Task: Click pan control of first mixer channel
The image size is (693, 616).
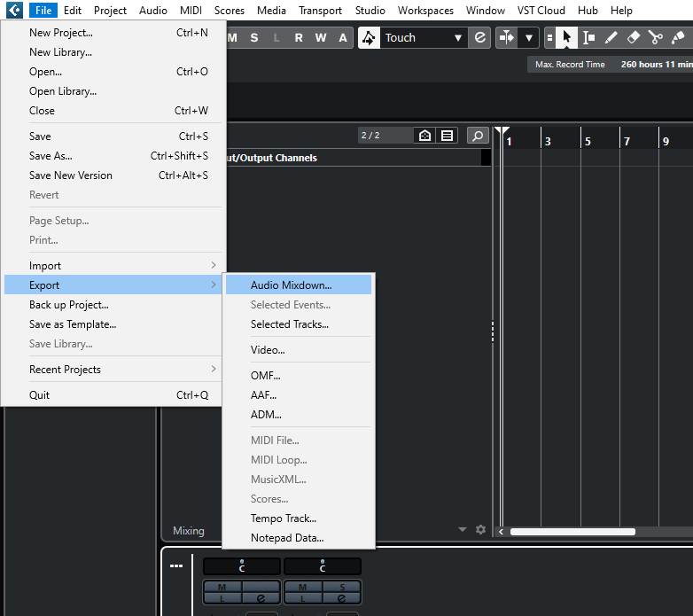Action: click(x=242, y=566)
